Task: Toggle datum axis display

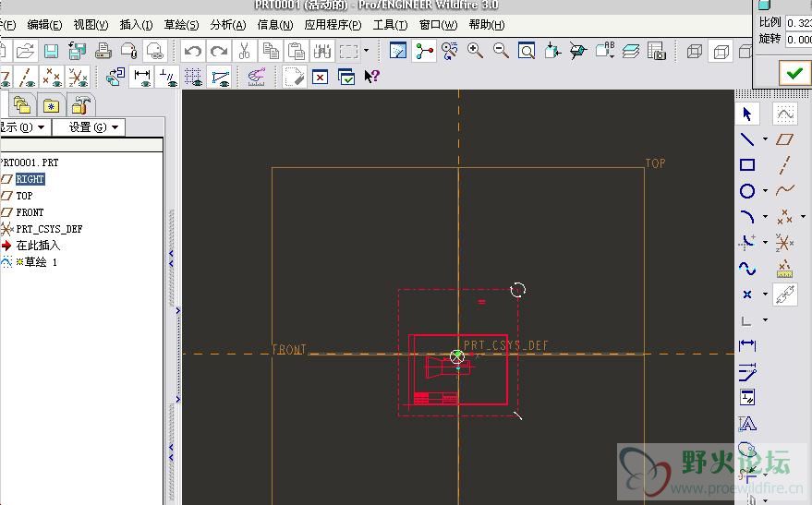Action: coord(27,78)
